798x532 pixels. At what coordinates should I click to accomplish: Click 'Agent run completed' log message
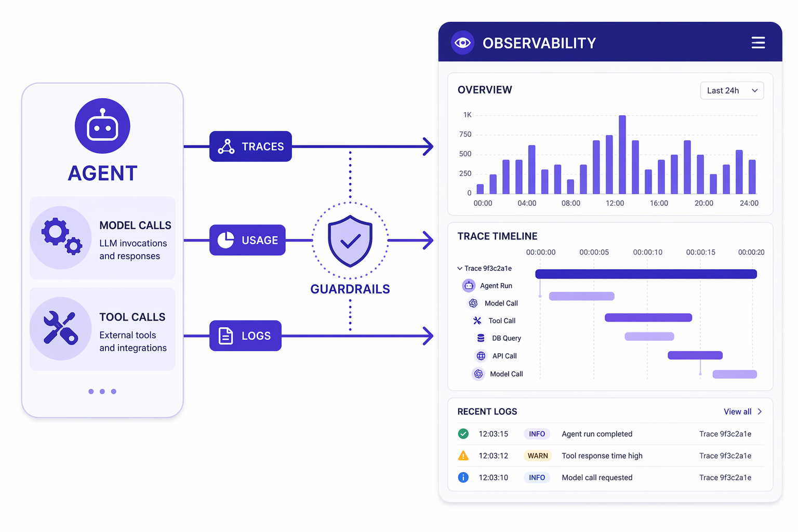pyautogui.click(x=597, y=434)
